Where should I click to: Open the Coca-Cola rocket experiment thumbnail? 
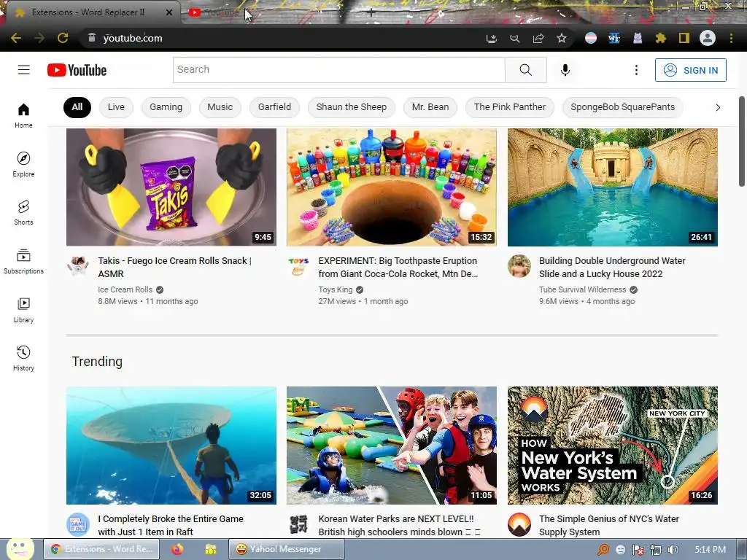click(392, 187)
